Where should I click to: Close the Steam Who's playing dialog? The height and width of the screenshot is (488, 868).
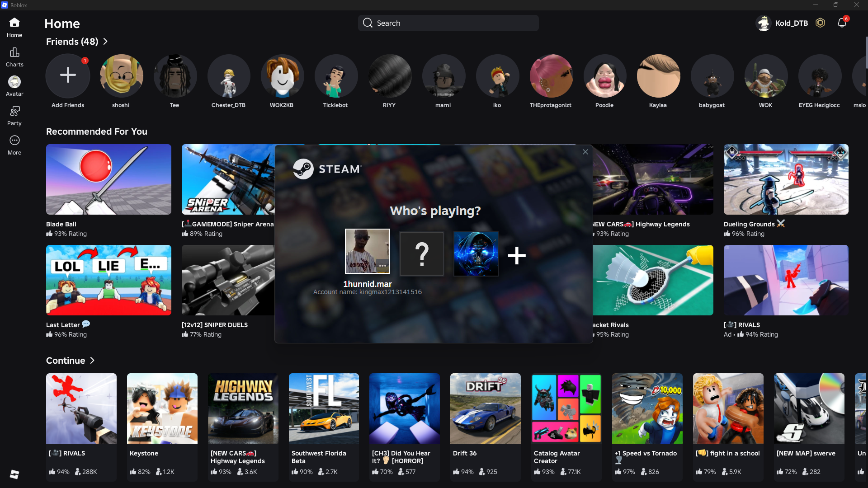pyautogui.click(x=585, y=152)
